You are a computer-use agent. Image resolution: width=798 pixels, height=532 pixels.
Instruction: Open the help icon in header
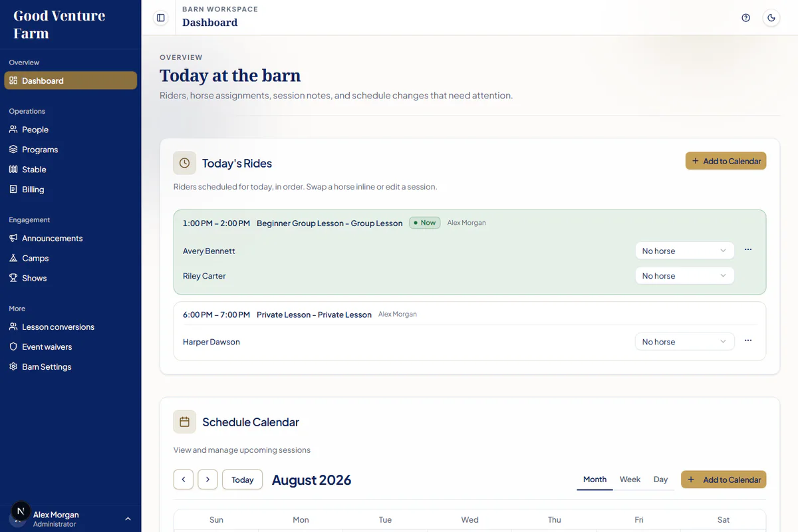[745, 18]
